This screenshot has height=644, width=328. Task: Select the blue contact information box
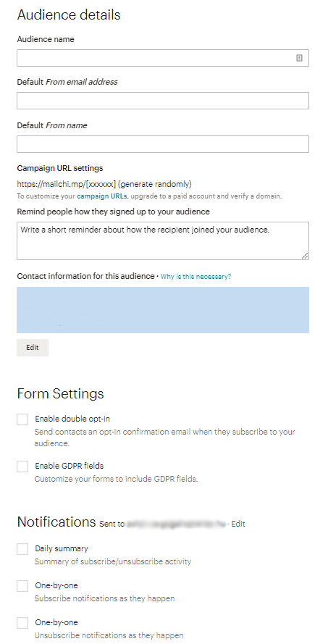click(163, 310)
